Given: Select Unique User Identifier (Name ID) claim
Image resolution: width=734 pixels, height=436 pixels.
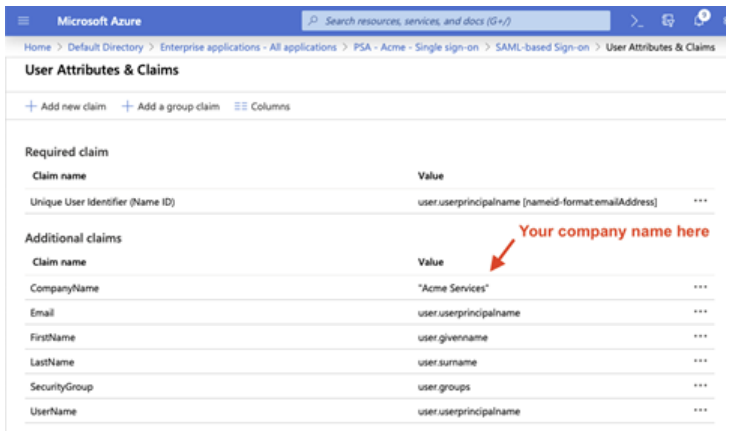Looking at the screenshot, I should 103,202.
